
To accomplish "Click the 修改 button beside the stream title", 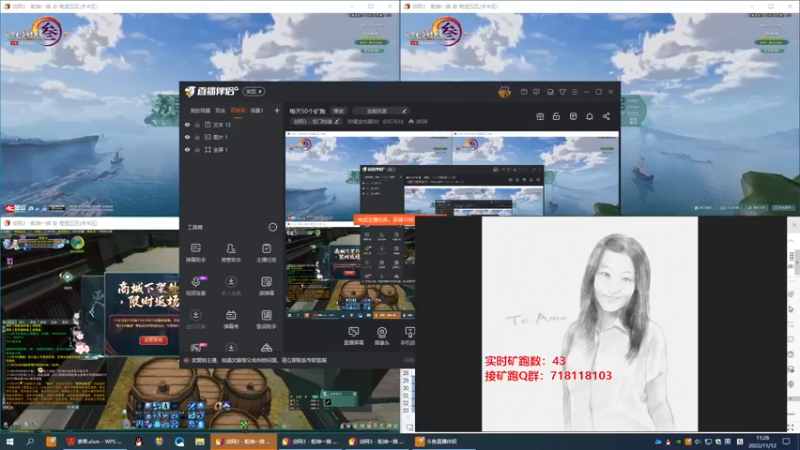I will (339, 111).
